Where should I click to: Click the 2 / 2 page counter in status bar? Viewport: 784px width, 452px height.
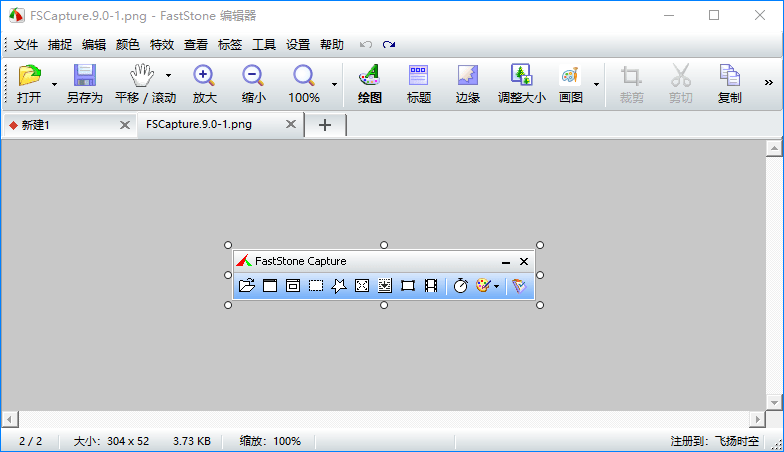[30, 441]
